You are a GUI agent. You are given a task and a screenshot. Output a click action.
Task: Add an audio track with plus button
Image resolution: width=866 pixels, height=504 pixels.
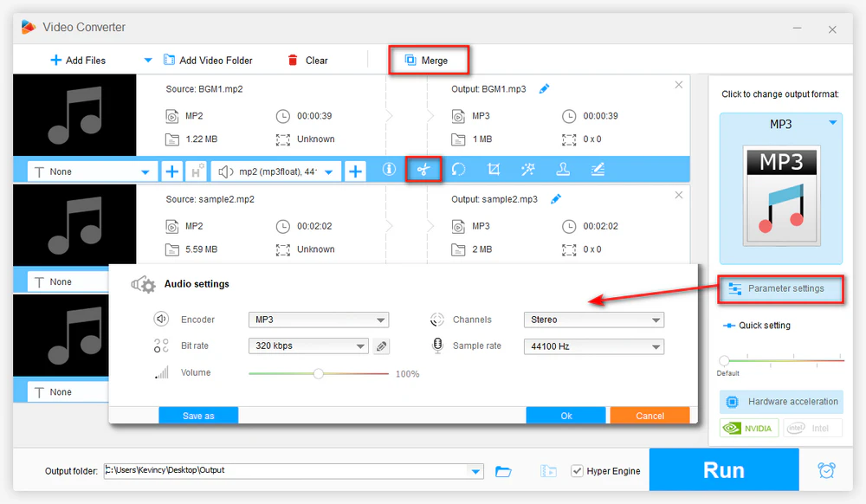click(355, 171)
